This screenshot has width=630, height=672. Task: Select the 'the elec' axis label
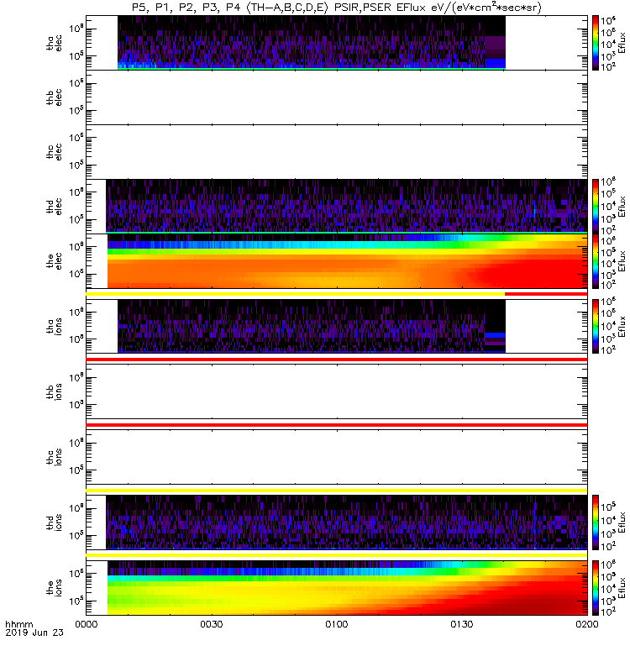coord(55,261)
